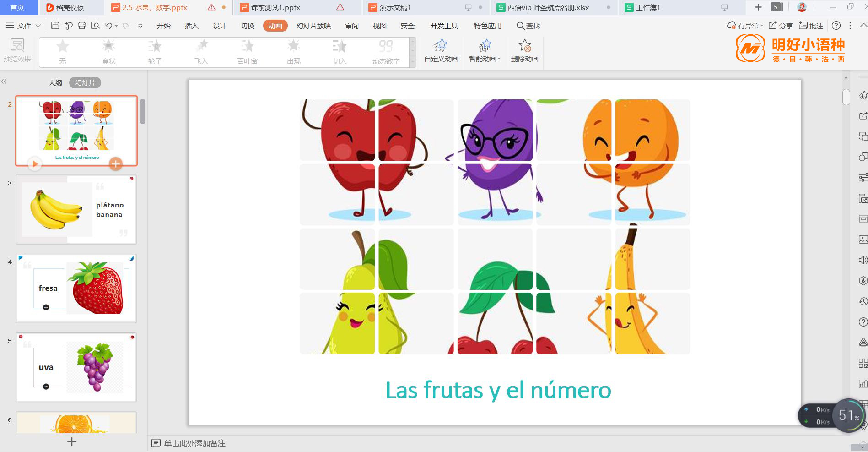Open the 幻灯片放映 Slide Show ribbon tab

[313, 26]
